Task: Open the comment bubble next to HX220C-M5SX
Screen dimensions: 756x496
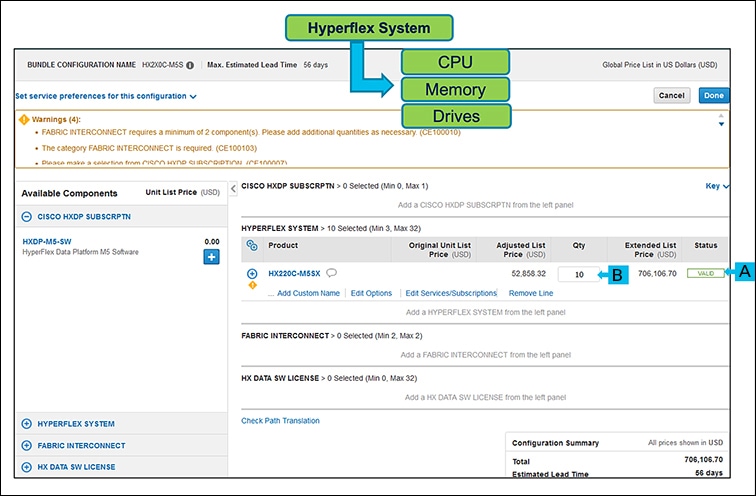Action: click(x=331, y=273)
